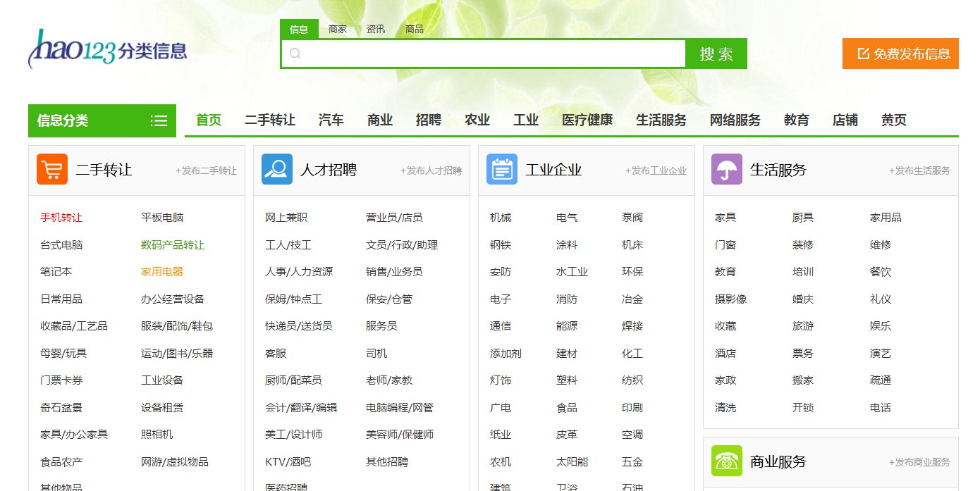980x491 pixels.
Task: Switch to the 商家 search tab
Action: [x=338, y=29]
